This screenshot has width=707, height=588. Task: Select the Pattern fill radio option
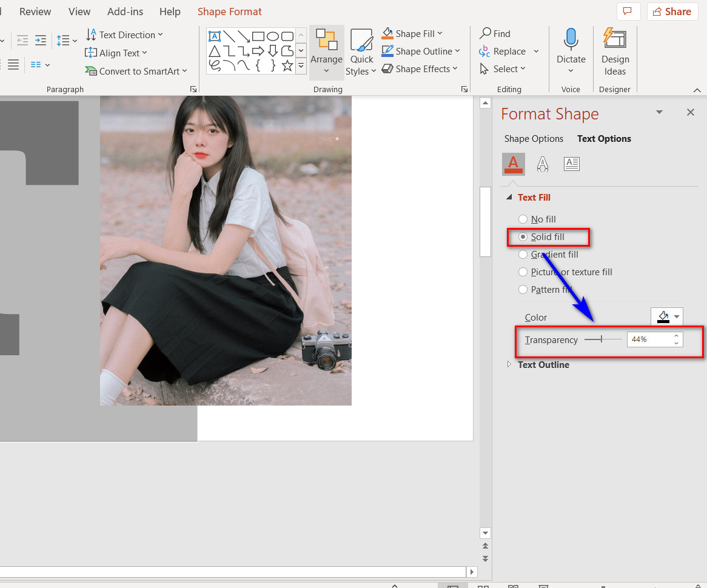coord(545,290)
